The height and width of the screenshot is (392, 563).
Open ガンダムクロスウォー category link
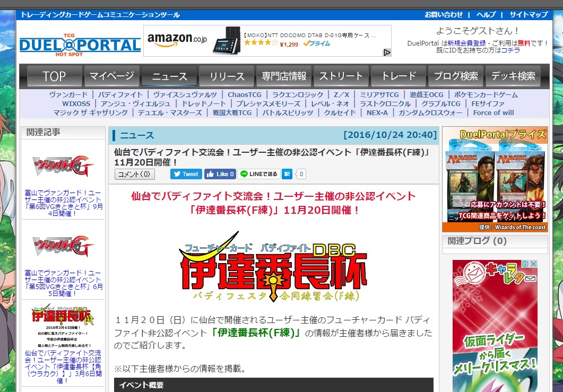coord(430,112)
